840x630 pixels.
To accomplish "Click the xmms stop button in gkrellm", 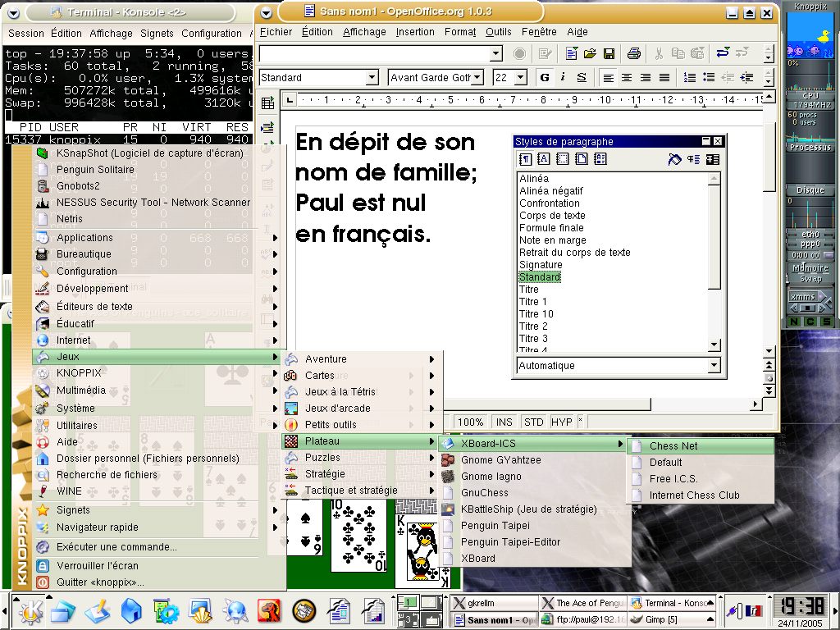I will [808, 308].
